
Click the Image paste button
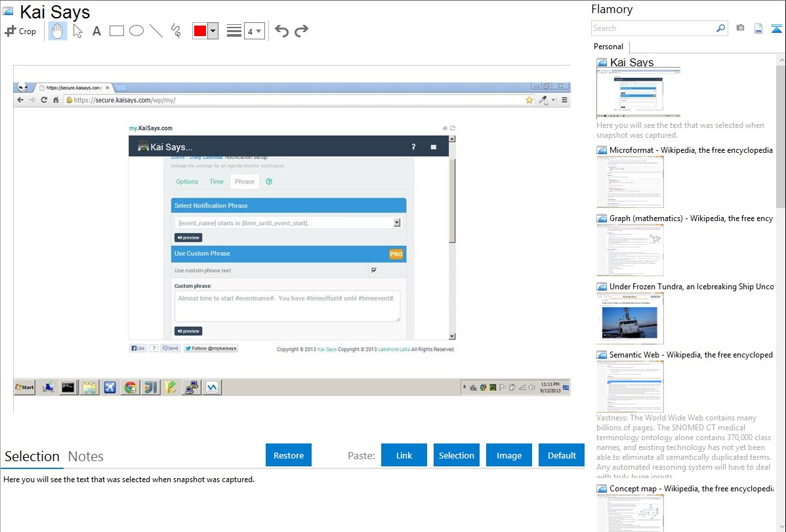coord(509,455)
